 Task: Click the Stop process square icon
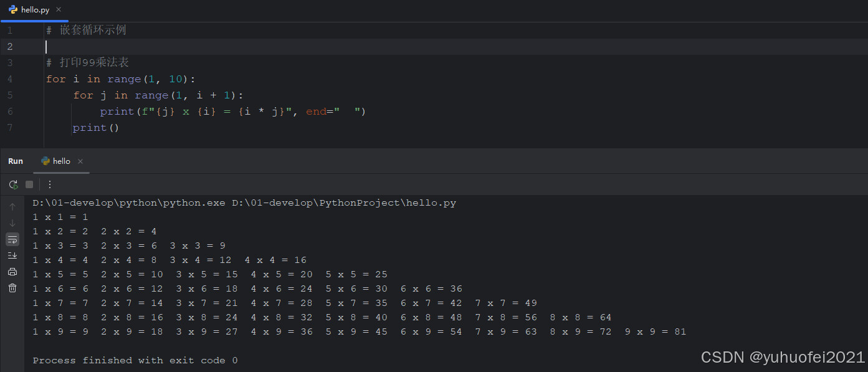[29, 184]
